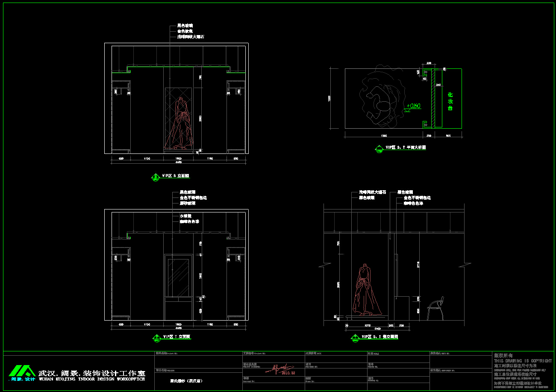Viewport: 556px width, 392px height.
Task: Click the red signature in title block
Action: (x=280, y=369)
